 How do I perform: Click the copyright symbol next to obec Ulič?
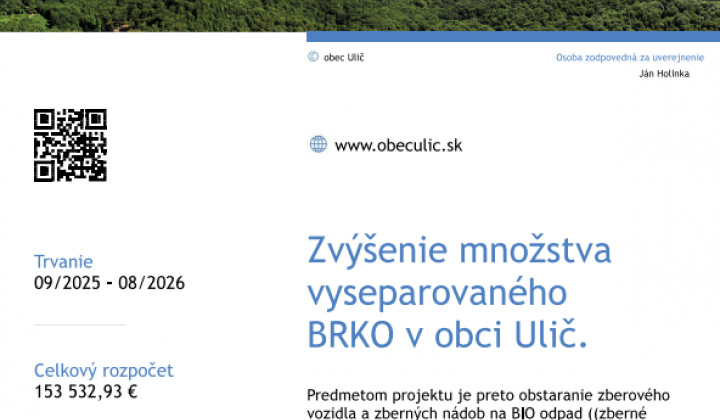pos(313,56)
